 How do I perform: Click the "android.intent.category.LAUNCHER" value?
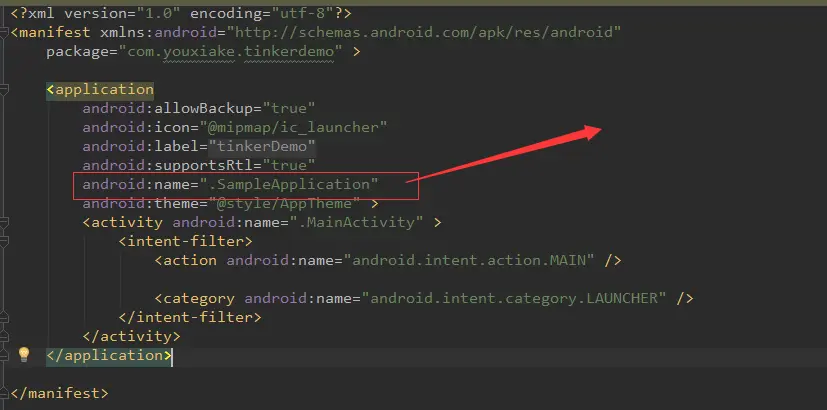(513, 299)
